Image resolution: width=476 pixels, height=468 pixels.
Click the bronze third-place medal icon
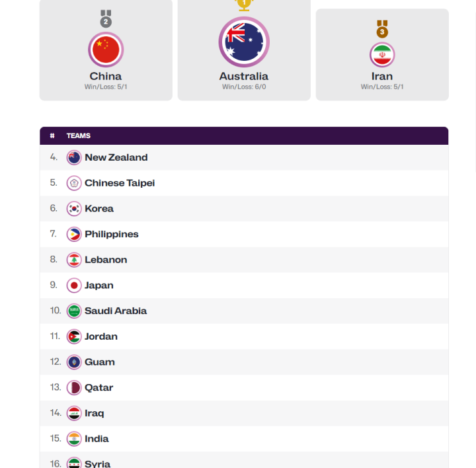pos(382,29)
